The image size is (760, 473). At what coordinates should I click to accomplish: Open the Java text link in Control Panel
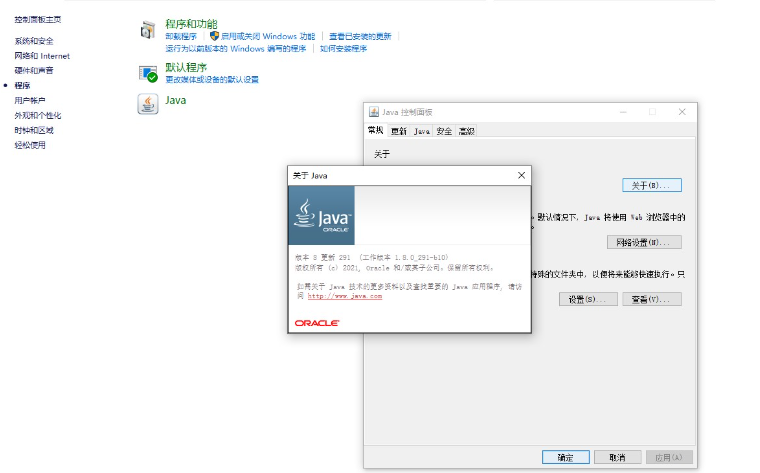pyautogui.click(x=175, y=100)
